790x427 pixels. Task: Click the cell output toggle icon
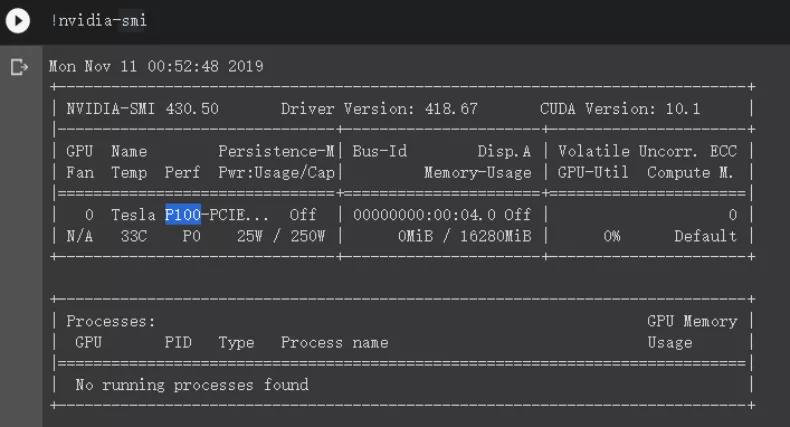[x=18, y=67]
